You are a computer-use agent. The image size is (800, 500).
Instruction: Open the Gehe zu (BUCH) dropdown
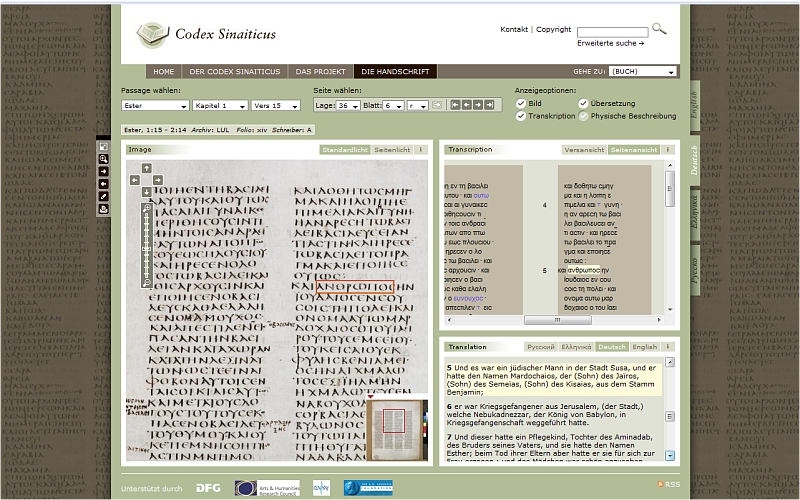[x=643, y=71]
